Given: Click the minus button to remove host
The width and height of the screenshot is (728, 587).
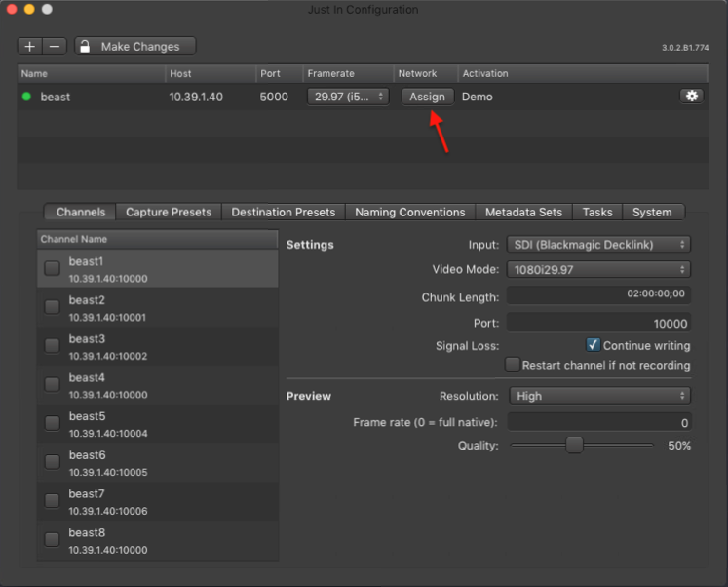Looking at the screenshot, I should [55, 47].
